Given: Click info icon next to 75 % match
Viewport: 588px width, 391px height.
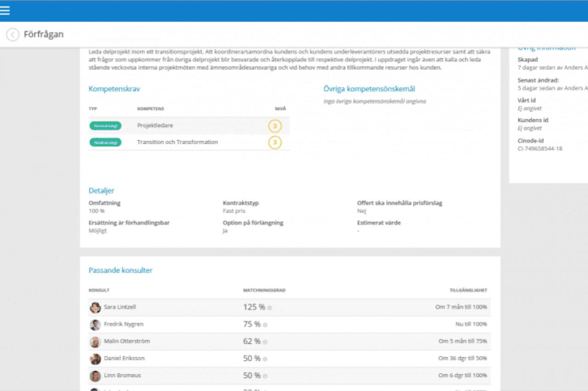Looking at the screenshot, I should (265, 325).
